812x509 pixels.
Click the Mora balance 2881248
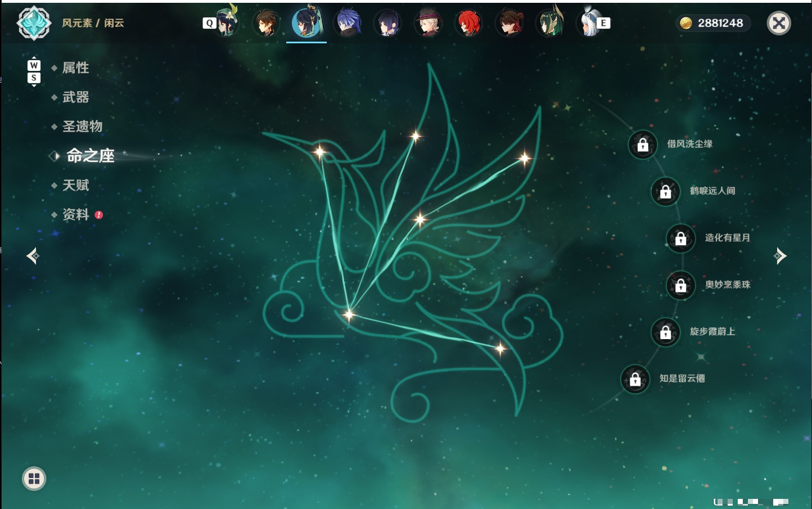click(720, 23)
